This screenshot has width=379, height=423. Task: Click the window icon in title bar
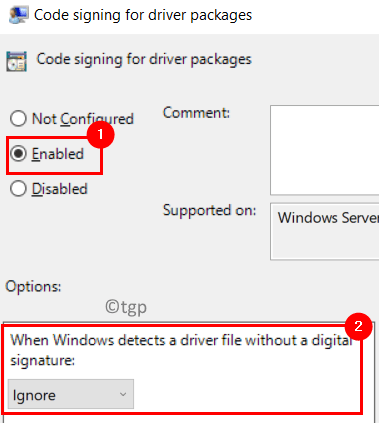point(19,15)
